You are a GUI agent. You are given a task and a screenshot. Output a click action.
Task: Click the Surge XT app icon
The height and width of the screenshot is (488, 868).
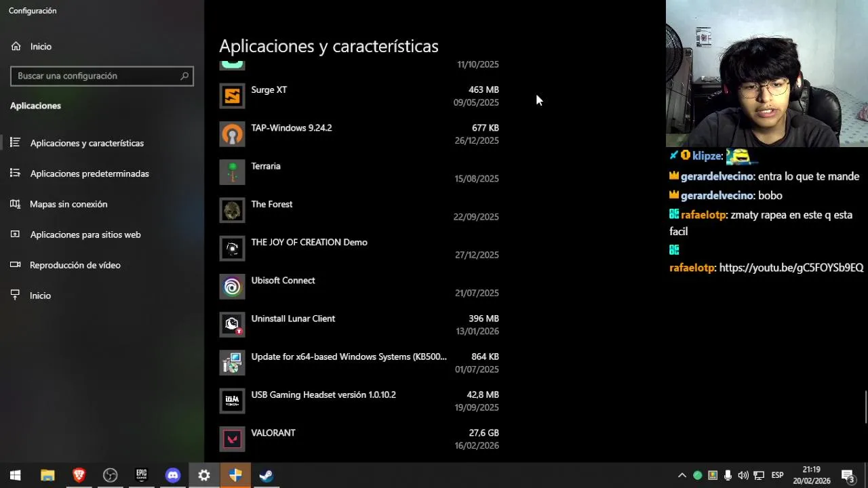(x=232, y=96)
